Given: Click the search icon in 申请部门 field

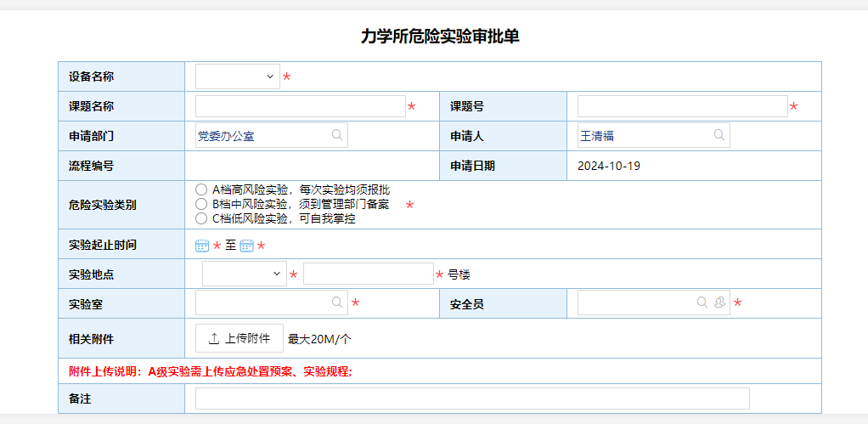Looking at the screenshot, I should (337, 135).
